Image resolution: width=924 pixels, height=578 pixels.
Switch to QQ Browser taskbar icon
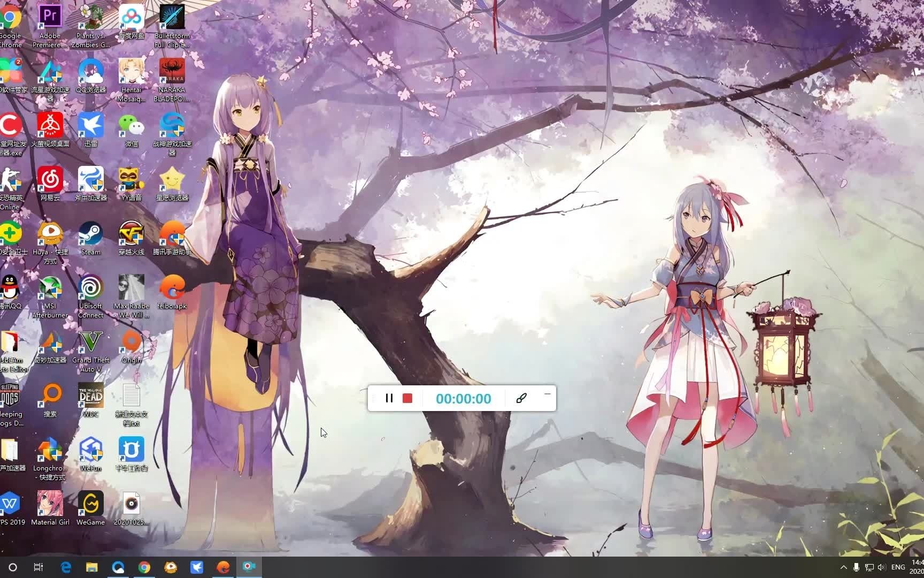point(118,567)
